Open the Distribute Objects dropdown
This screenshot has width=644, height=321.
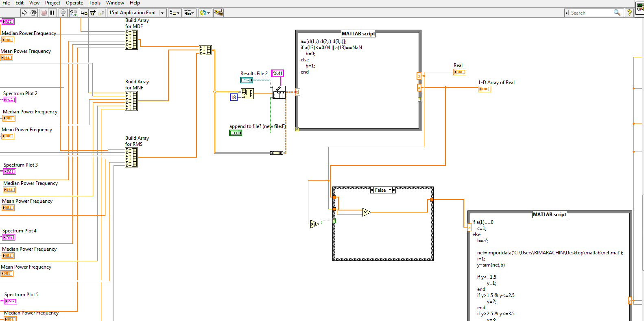click(x=189, y=13)
